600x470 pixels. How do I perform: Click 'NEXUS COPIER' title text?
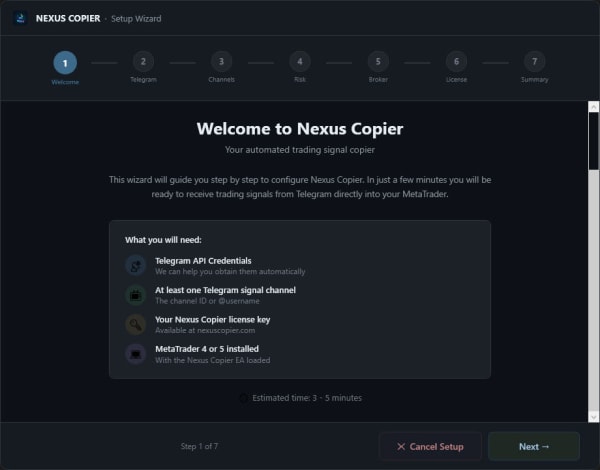pos(68,18)
